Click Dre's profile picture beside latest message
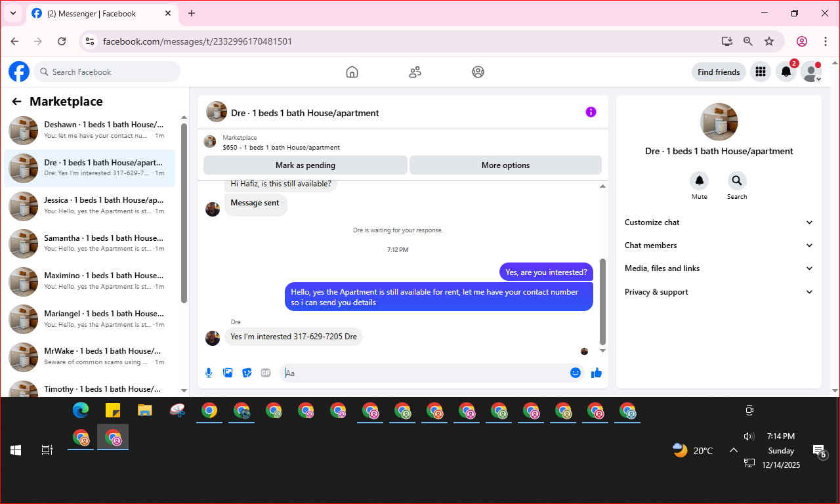 coord(213,338)
